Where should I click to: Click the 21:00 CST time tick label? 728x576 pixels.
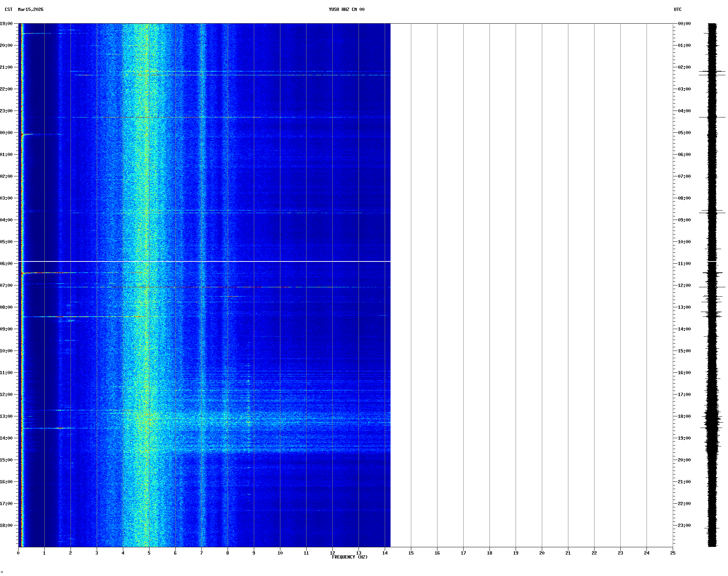point(6,67)
